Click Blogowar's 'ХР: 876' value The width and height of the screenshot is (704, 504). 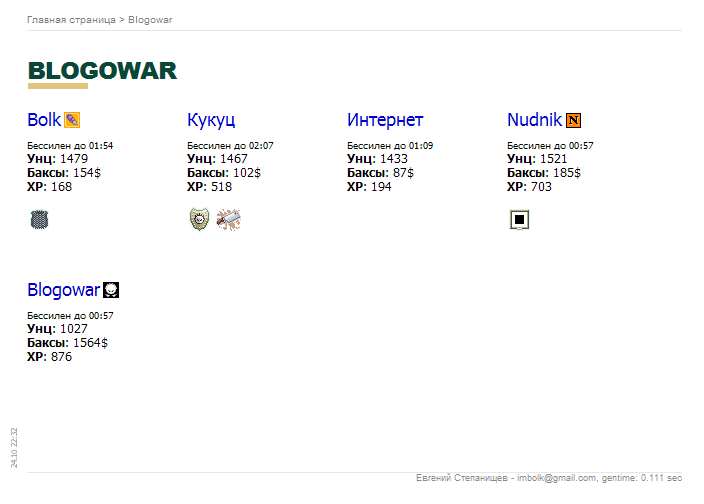coord(49,357)
